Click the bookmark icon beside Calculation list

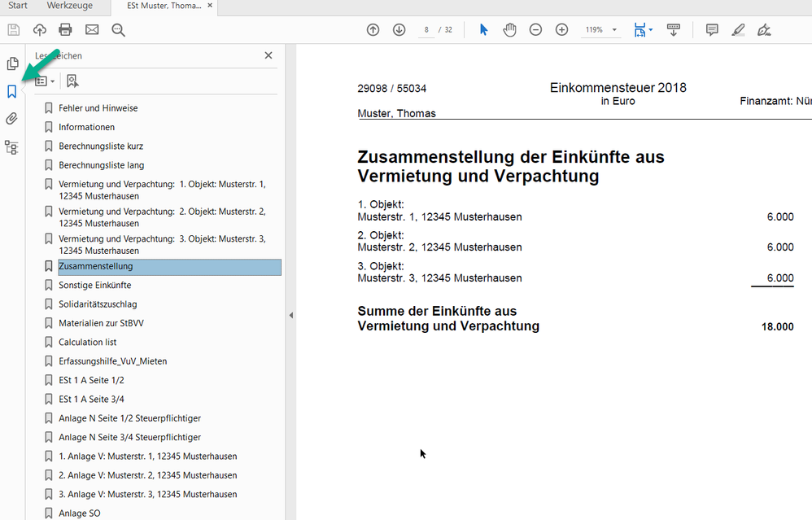[x=49, y=343]
